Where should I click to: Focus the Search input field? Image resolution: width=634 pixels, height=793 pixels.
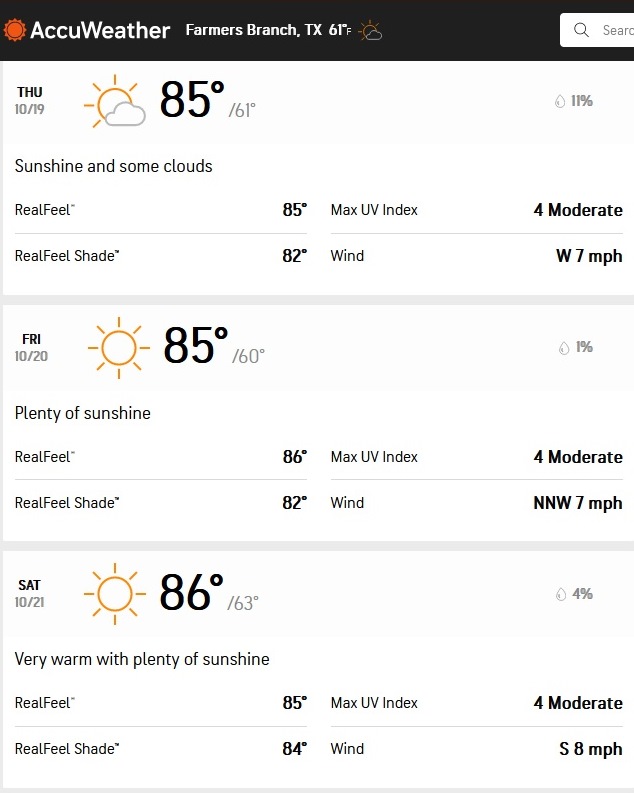click(x=597, y=30)
